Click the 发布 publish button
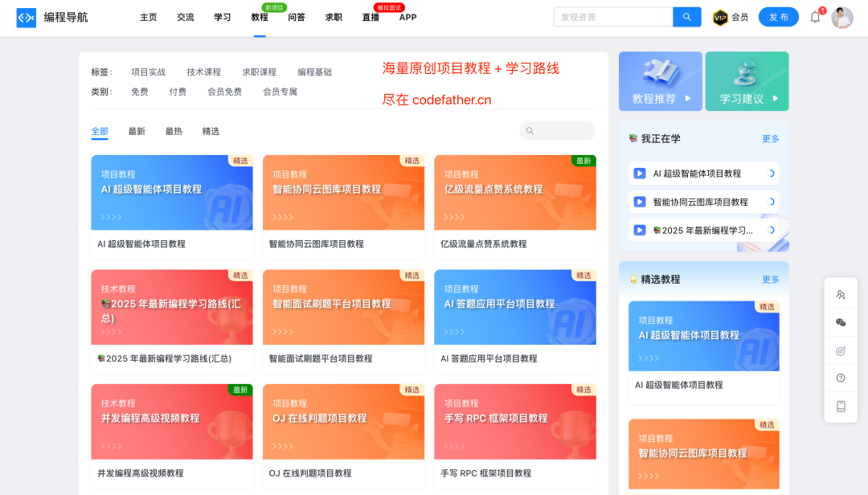The image size is (868, 495). pyautogui.click(x=778, y=16)
